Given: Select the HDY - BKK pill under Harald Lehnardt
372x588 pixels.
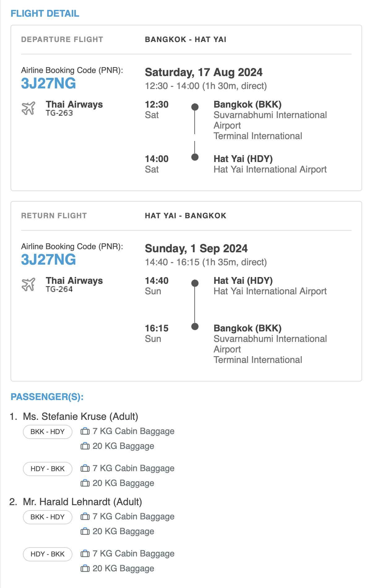Looking at the screenshot, I should click(x=47, y=554).
